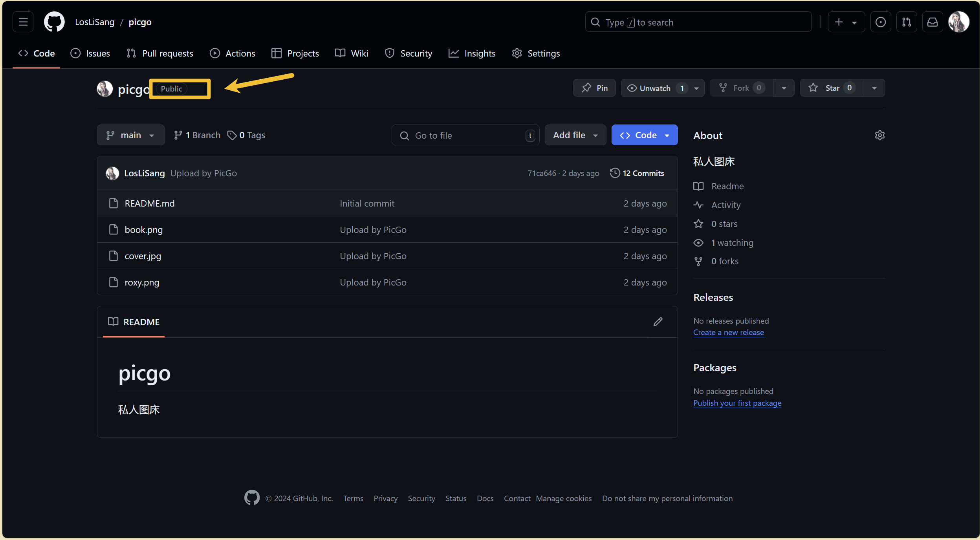Click the GitHub logo homepage icon

[54, 22]
